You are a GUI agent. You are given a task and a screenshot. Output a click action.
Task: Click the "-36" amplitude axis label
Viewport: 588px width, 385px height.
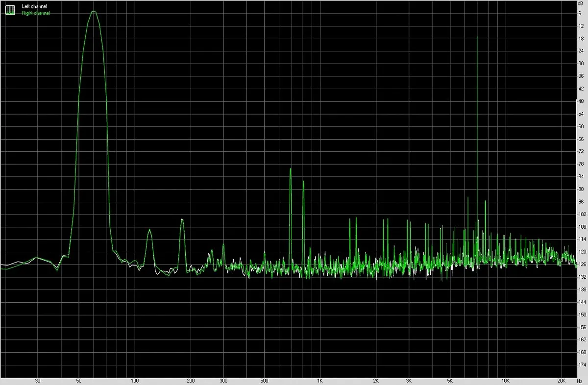(582, 76)
